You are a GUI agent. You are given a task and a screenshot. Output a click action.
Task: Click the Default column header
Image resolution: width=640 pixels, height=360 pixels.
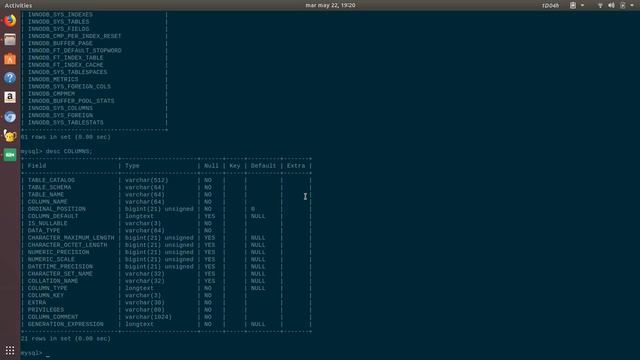pos(263,166)
